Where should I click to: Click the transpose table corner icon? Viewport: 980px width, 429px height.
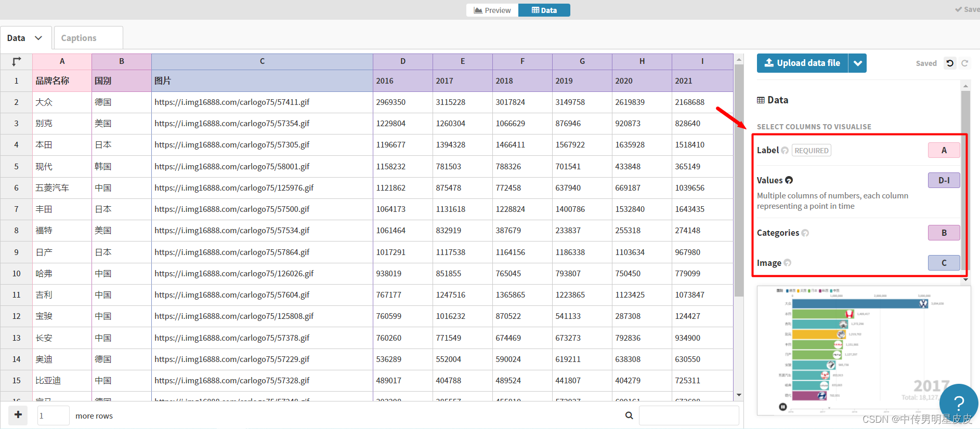[x=16, y=61]
